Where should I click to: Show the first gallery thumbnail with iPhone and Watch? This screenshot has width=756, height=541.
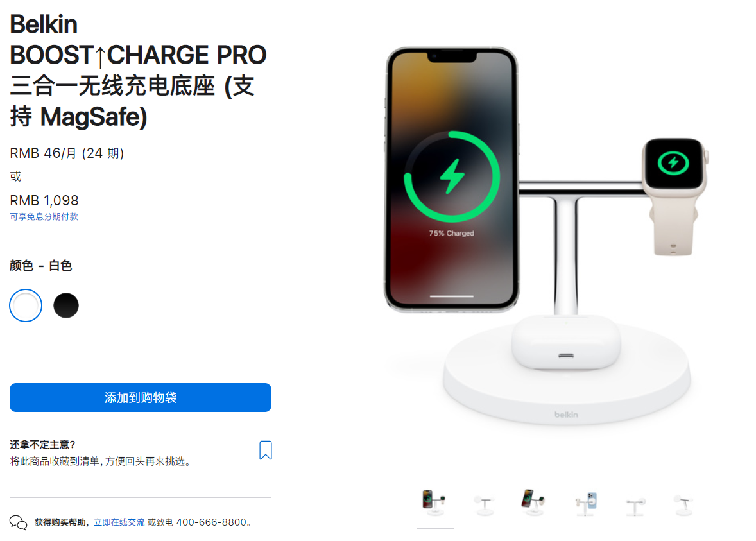click(435, 503)
